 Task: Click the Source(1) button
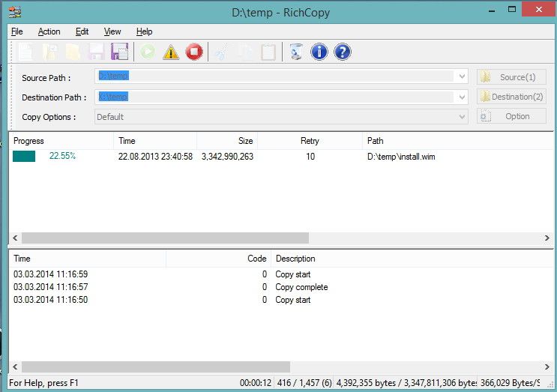tap(511, 76)
